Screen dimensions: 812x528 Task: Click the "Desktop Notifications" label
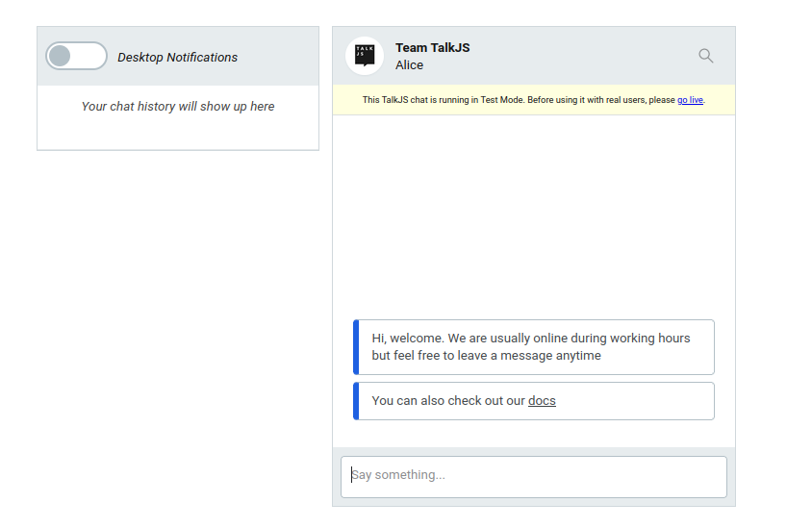[177, 57]
